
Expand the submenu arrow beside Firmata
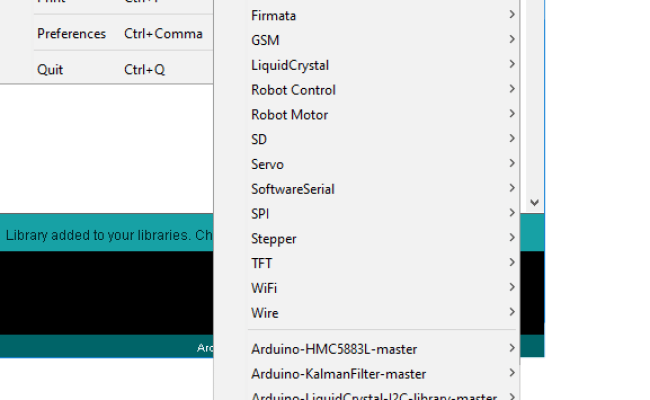pyautogui.click(x=512, y=15)
